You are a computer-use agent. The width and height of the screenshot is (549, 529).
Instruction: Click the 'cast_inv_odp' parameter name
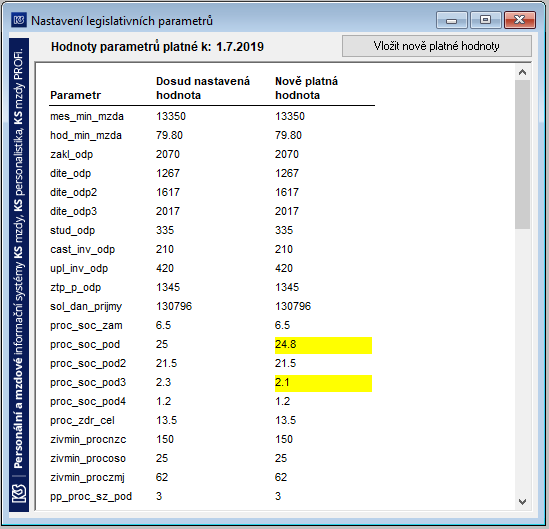click(83, 250)
